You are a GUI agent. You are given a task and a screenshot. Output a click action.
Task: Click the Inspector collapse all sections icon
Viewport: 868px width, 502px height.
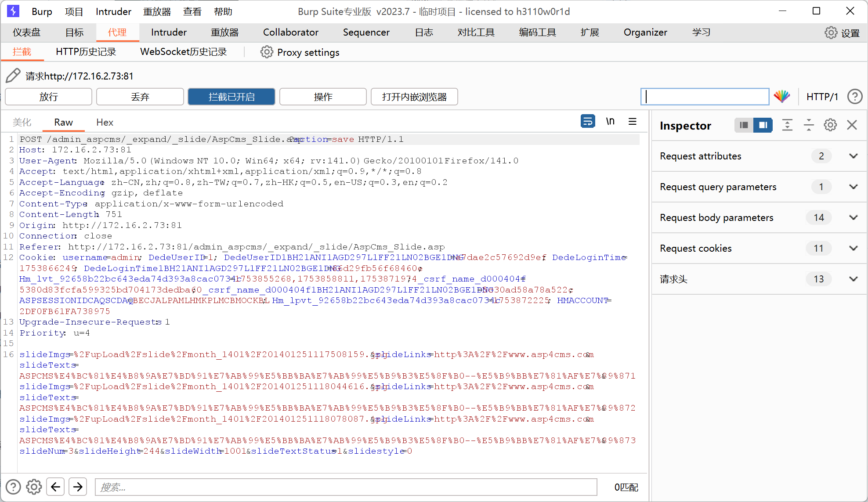pos(809,125)
